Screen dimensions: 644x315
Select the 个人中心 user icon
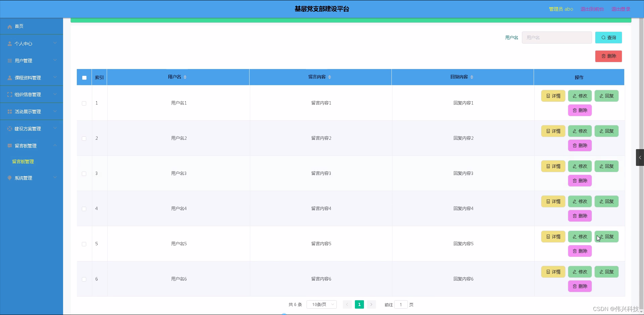tap(9, 43)
